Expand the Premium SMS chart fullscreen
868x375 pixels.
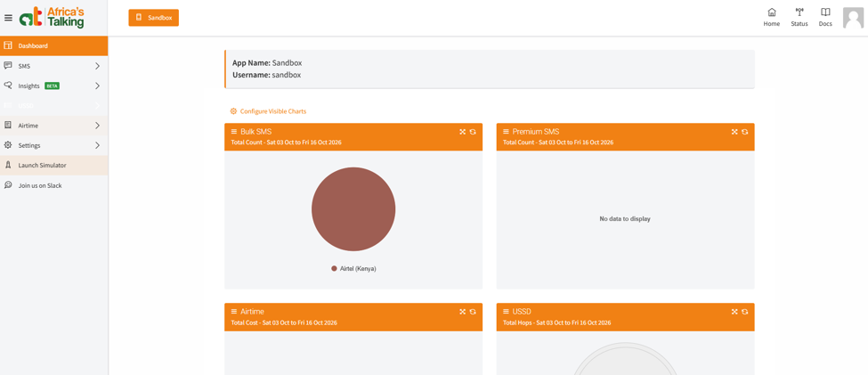(x=734, y=132)
